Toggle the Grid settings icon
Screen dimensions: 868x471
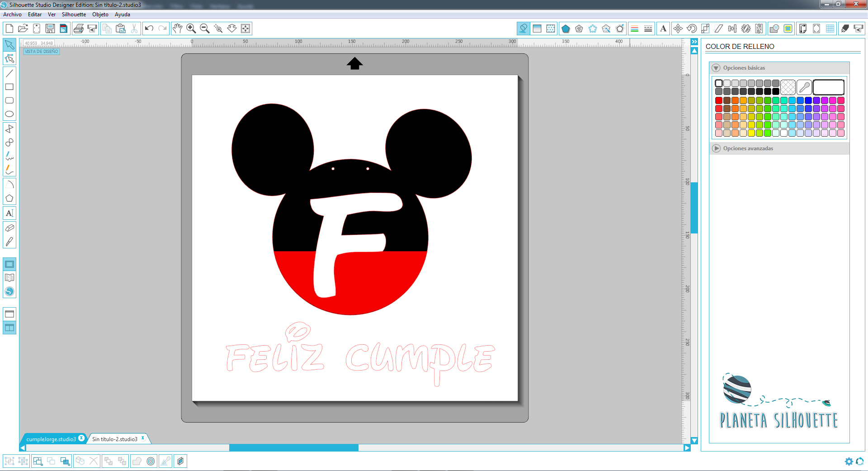tap(830, 29)
